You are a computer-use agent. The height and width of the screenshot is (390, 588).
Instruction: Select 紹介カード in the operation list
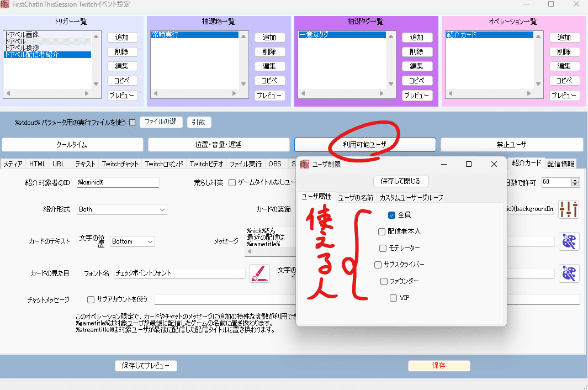[x=489, y=35]
